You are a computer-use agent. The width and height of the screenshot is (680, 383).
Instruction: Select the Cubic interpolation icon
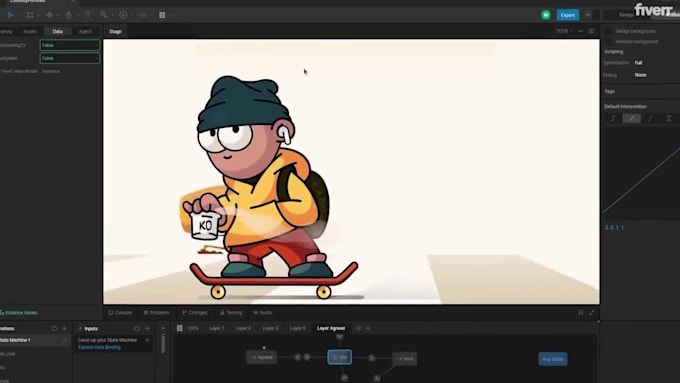click(650, 118)
